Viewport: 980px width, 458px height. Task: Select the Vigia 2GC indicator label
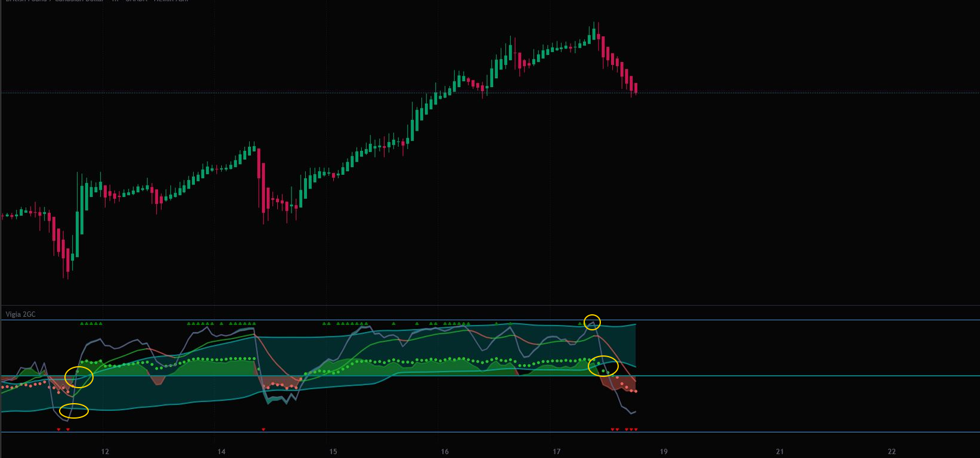pyautogui.click(x=21, y=314)
